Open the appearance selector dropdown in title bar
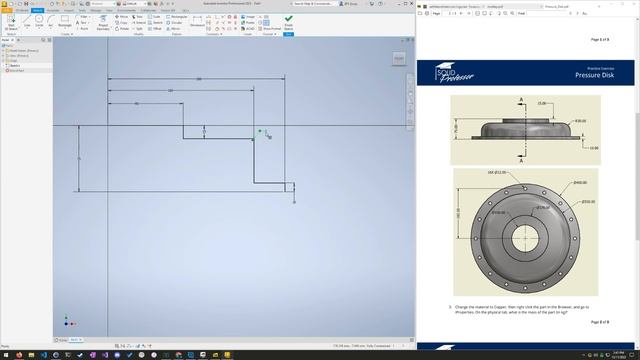 (x=134, y=4)
